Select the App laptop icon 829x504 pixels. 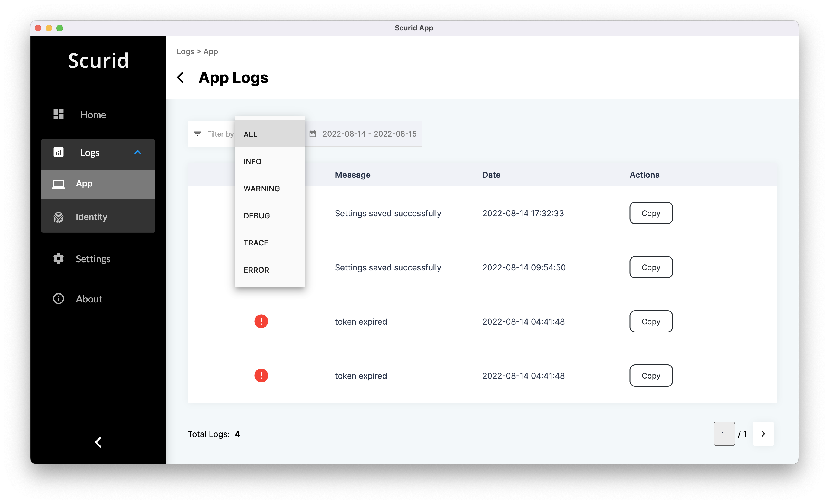pyautogui.click(x=59, y=184)
